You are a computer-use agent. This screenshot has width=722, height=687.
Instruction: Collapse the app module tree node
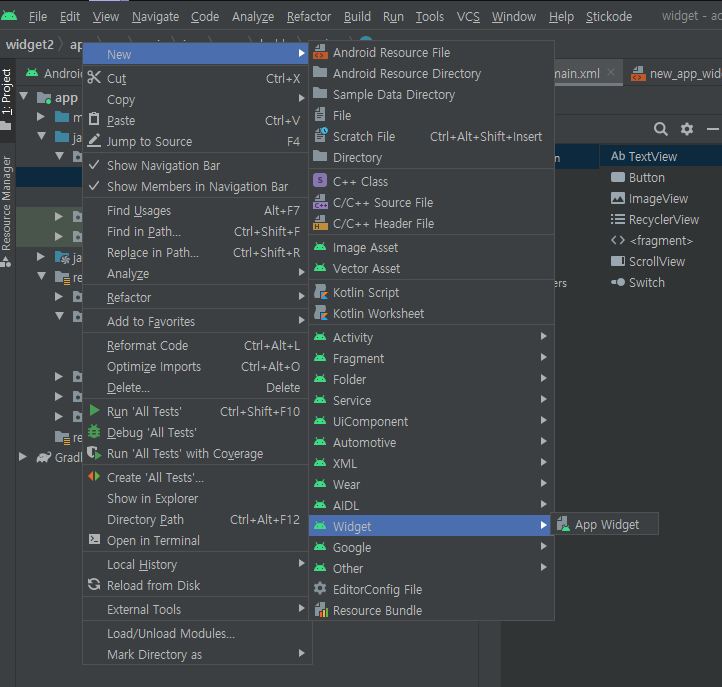pos(24,96)
